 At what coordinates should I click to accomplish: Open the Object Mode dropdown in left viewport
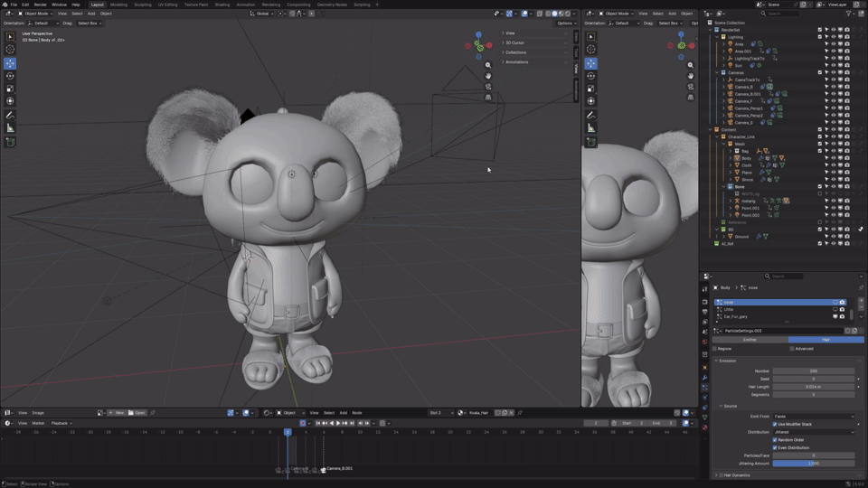coord(36,14)
